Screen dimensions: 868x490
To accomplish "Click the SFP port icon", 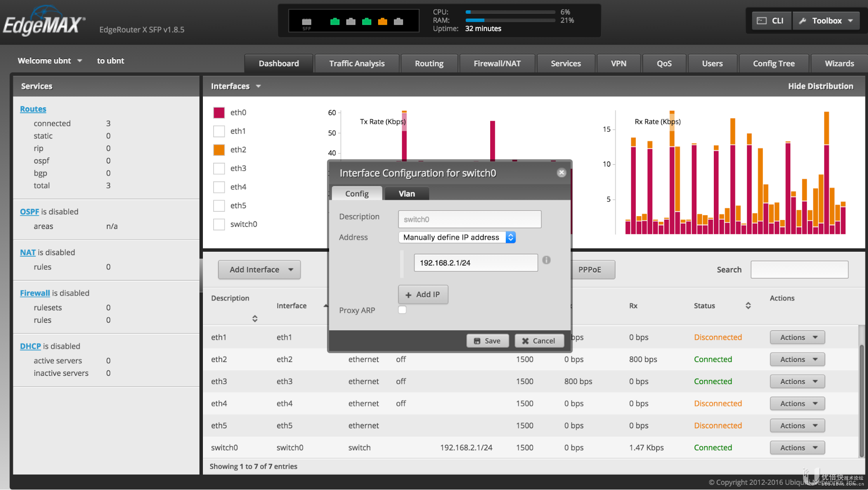I will [307, 22].
